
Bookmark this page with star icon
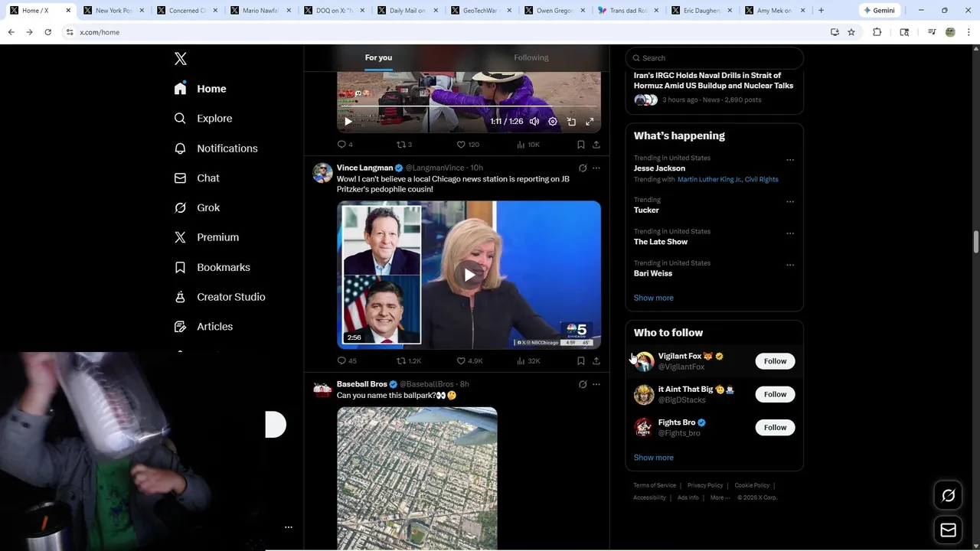click(x=851, y=32)
